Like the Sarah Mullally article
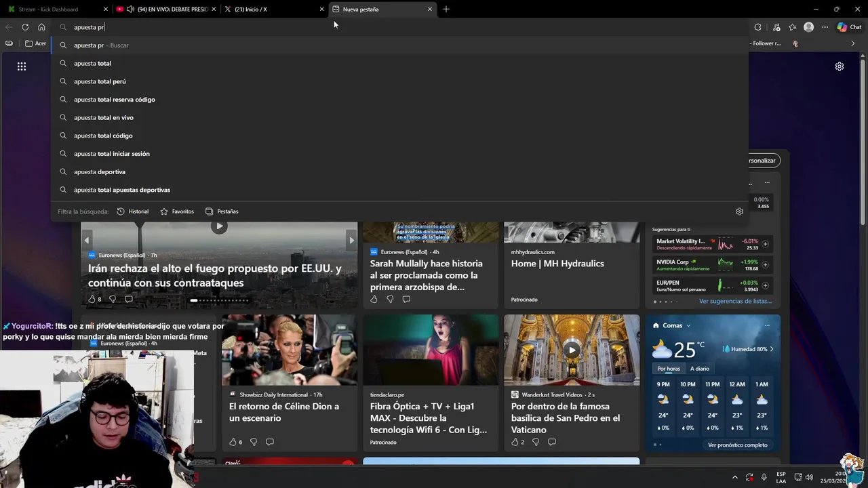The height and width of the screenshot is (488, 868). 374,299
